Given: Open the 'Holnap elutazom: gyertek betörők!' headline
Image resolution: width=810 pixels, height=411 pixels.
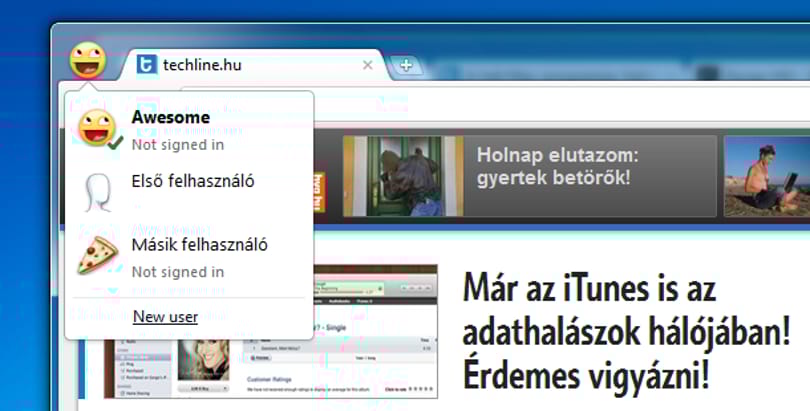Looking at the screenshot, I should (x=557, y=166).
